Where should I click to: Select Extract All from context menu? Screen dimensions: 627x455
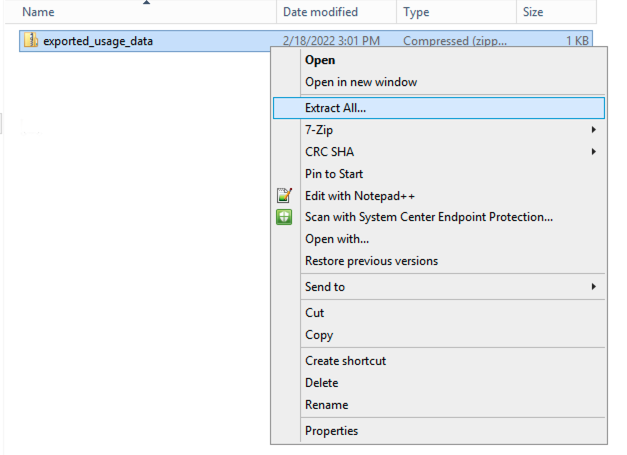[335, 107]
